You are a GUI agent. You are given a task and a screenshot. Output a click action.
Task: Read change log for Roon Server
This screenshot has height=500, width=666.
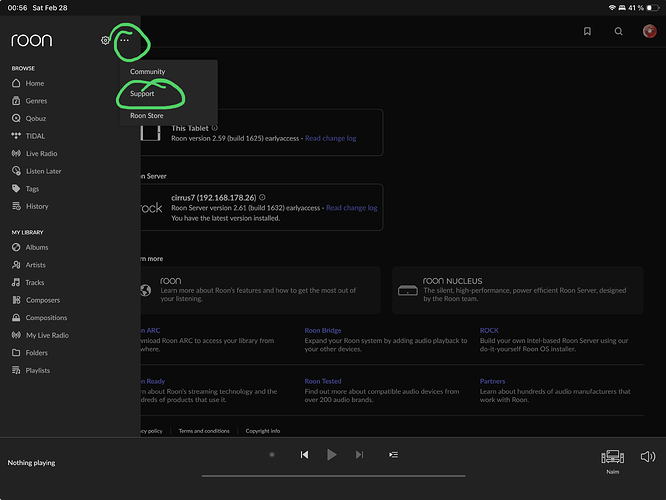pos(352,208)
